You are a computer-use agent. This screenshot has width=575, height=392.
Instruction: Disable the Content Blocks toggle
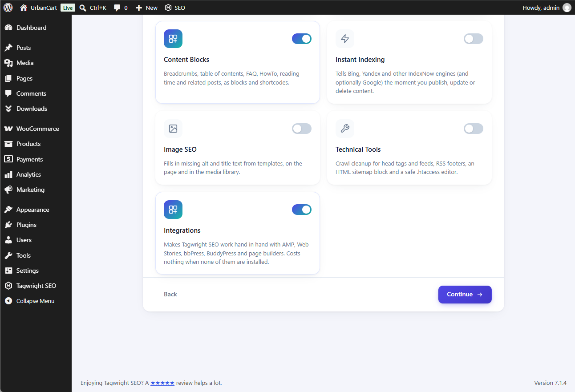pyautogui.click(x=302, y=39)
